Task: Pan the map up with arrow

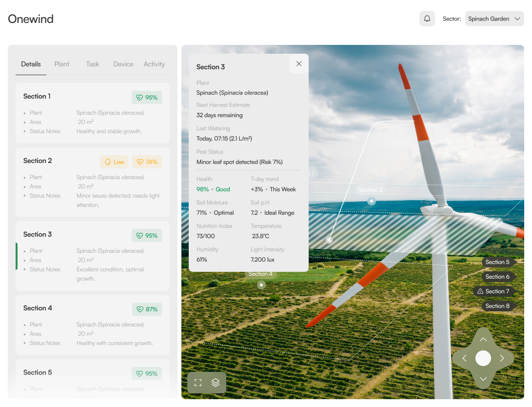Action: (483, 340)
